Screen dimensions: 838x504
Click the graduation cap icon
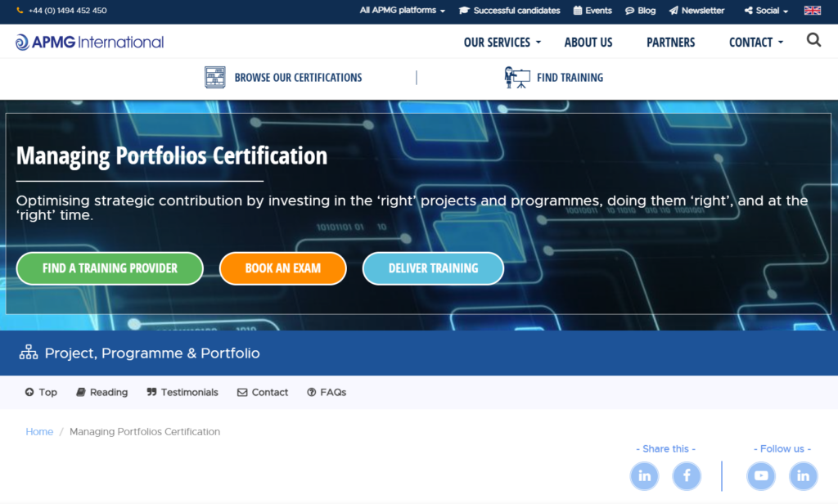[x=464, y=11]
